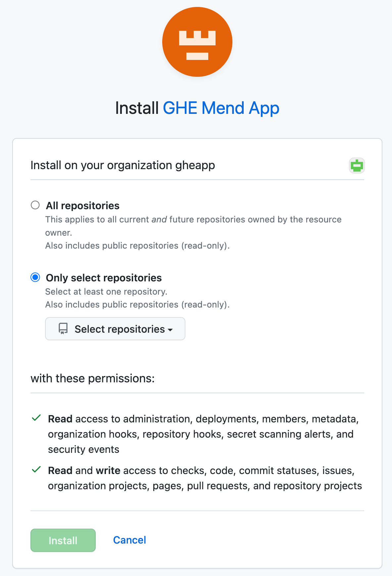The image size is (392, 576).
Task: Click the orange GHE Mend App logo
Action: tap(197, 42)
